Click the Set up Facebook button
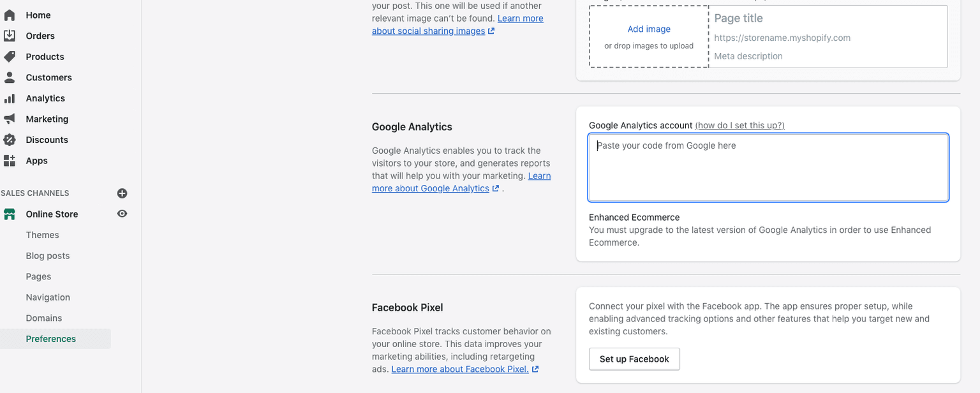980x393 pixels. 634,359
